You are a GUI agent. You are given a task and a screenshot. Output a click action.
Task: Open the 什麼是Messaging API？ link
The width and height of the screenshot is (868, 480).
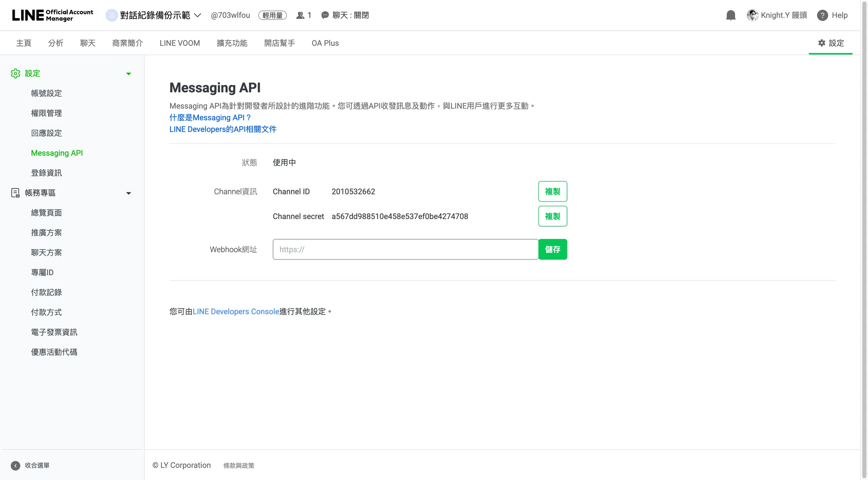[210, 118]
